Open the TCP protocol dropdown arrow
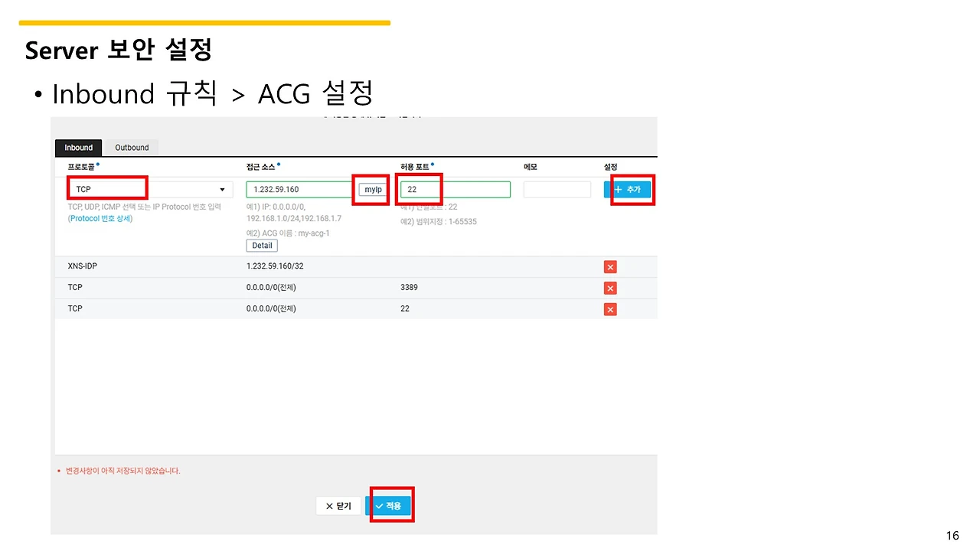The height and width of the screenshot is (551, 980). (x=222, y=189)
